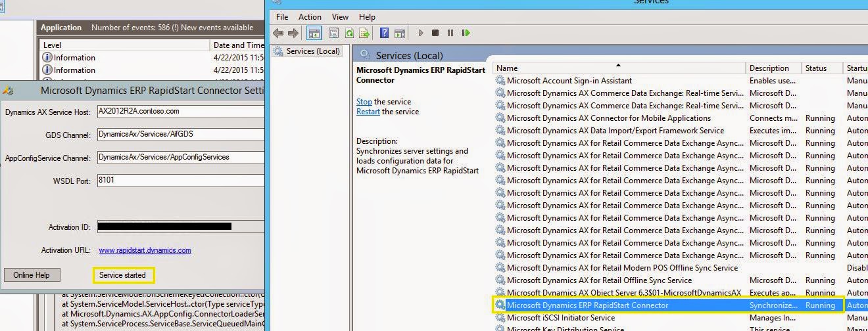Sort services by the Name column header
Image resolution: width=868 pixels, height=331 pixels.
click(619, 68)
